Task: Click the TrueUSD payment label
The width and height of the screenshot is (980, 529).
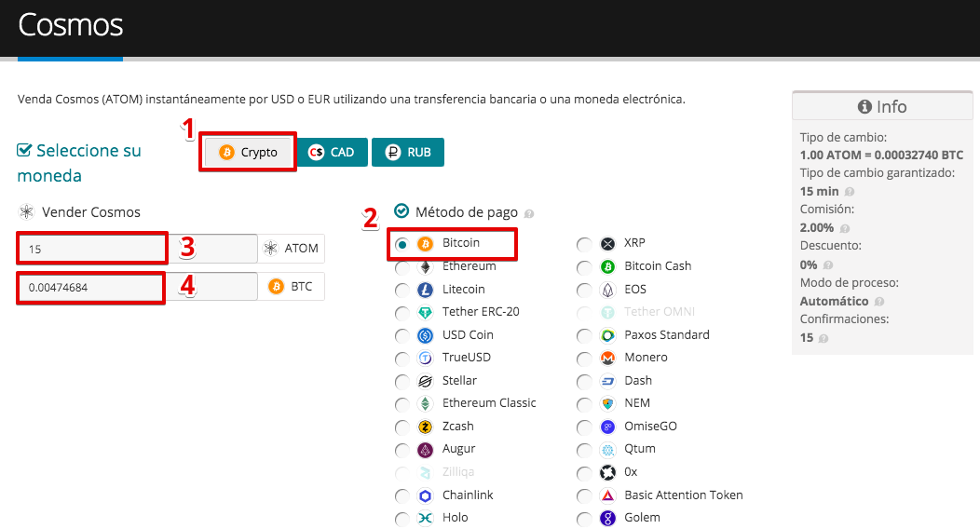Action: [x=467, y=358]
